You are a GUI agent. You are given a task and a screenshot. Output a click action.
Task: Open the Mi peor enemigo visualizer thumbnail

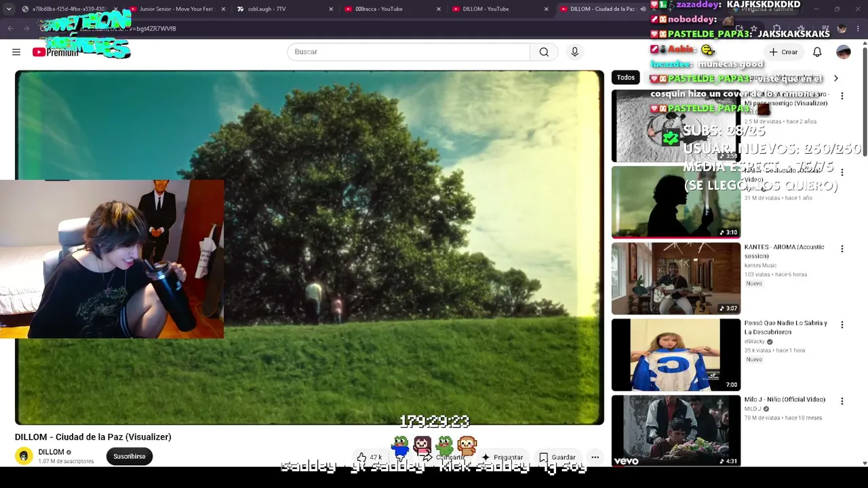point(676,126)
